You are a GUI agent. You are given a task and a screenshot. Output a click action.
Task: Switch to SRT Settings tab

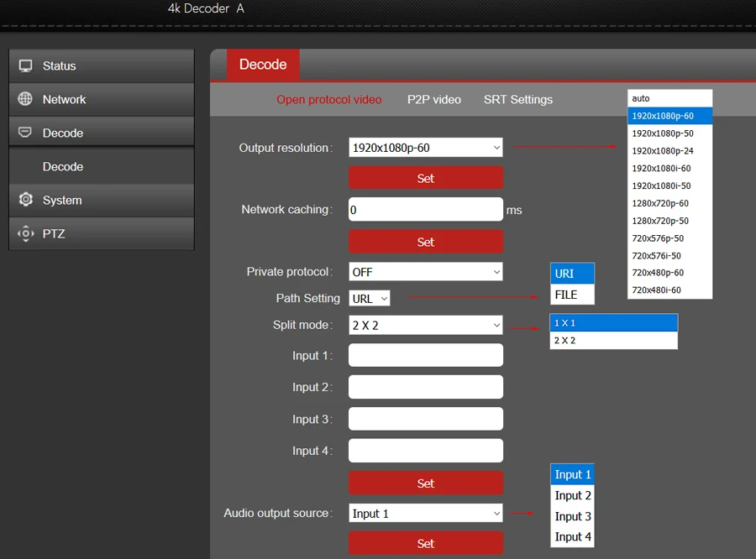pyautogui.click(x=518, y=100)
